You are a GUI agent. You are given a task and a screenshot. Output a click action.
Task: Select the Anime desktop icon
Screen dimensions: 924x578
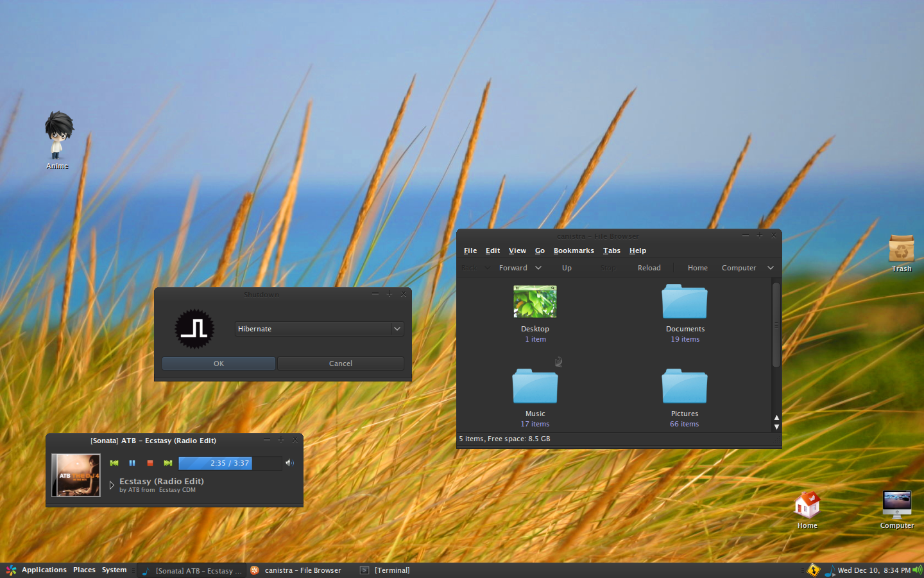(x=58, y=141)
